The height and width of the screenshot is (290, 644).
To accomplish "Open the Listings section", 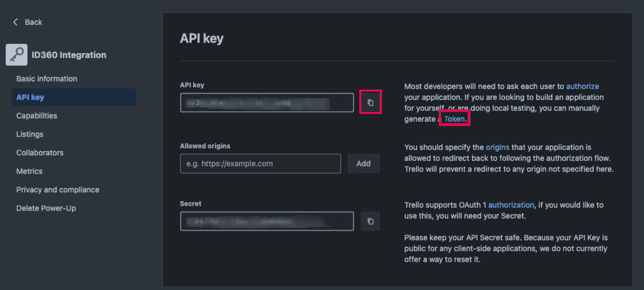I will point(30,134).
